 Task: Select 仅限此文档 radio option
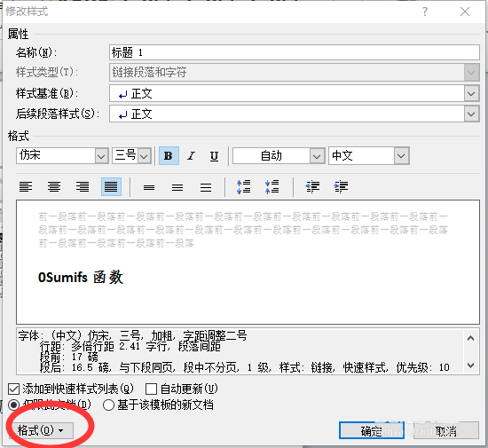(13, 405)
